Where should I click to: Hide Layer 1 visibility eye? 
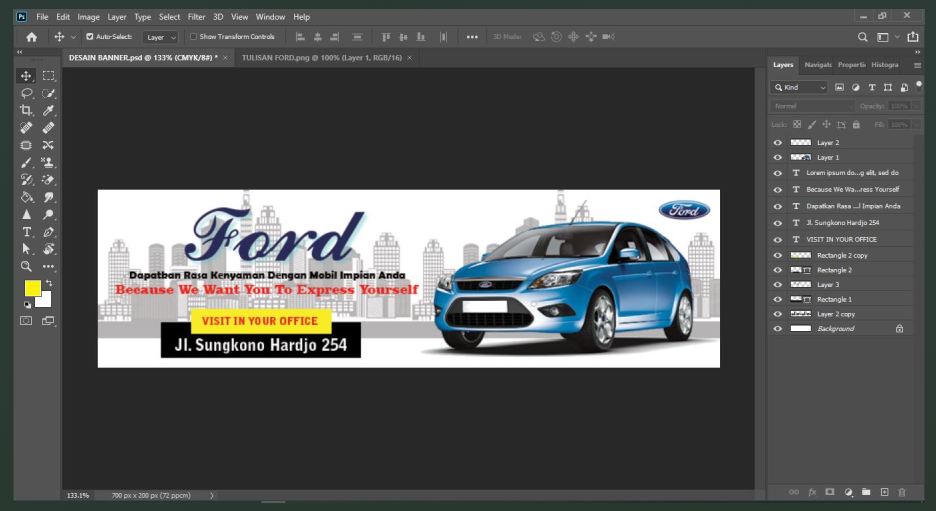[x=777, y=158]
